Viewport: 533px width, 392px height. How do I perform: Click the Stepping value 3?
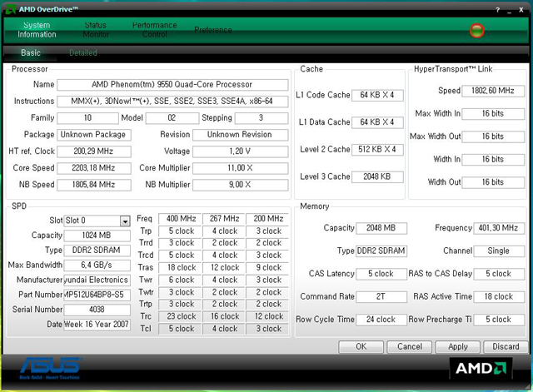[262, 118]
